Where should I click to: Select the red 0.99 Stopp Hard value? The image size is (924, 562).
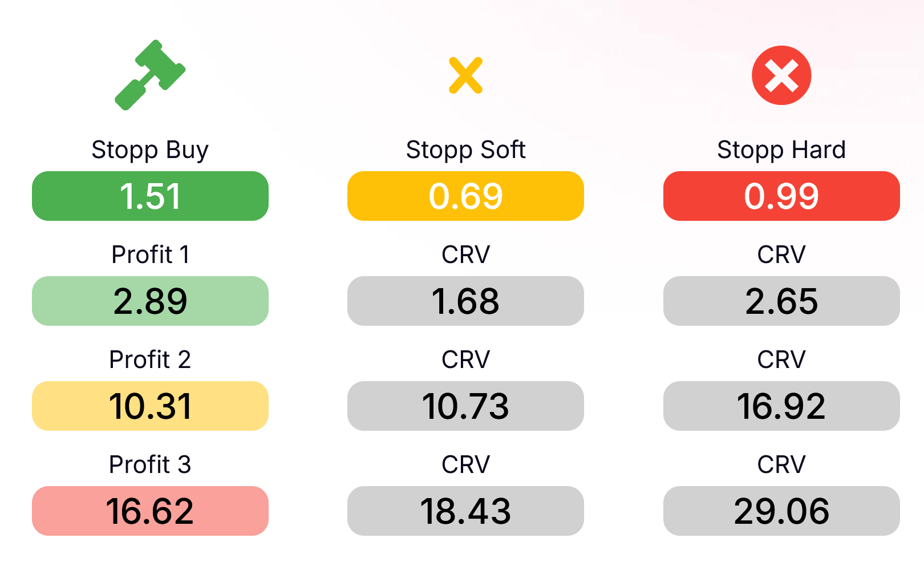781,196
